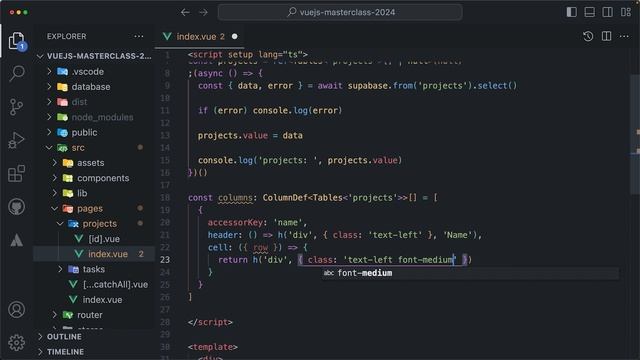Open the GitHub view in activity bar
The width and height of the screenshot is (640, 360).
coord(16,207)
